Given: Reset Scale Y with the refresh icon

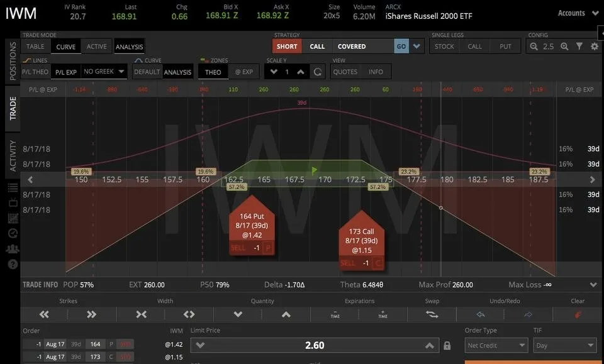Looking at the screenshot, I should [x=317, y=72].
